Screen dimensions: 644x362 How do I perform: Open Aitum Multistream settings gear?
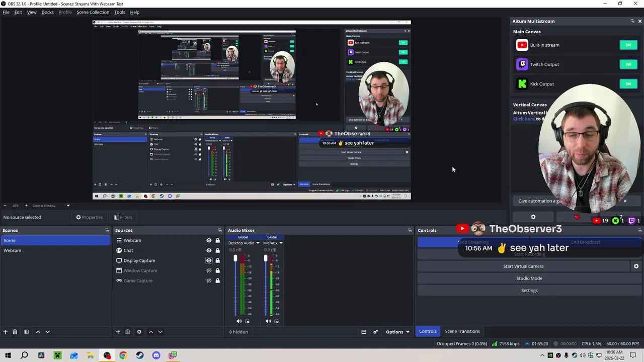click(533, 217)
